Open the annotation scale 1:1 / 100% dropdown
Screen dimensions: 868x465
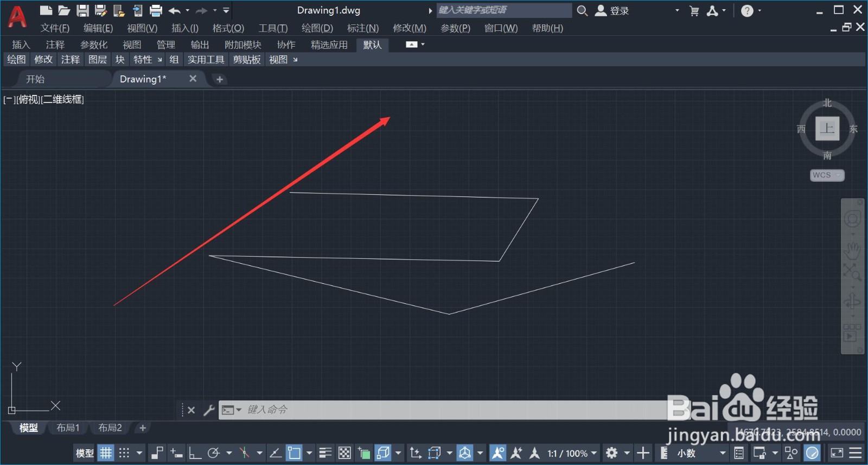(572, 453)
